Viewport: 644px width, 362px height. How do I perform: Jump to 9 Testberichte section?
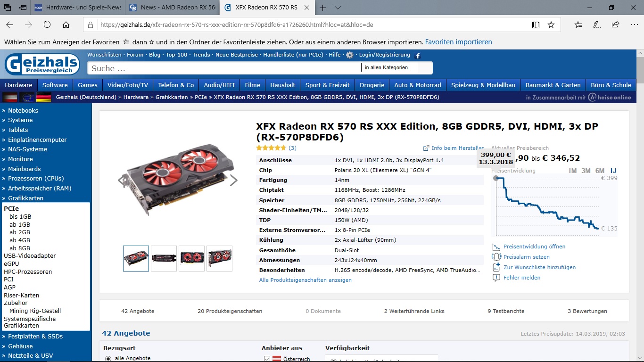pyautogui.click(x=506, y=311)
